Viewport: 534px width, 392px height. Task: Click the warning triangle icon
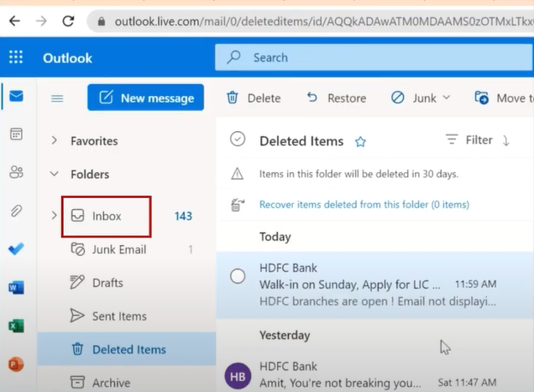238,174
